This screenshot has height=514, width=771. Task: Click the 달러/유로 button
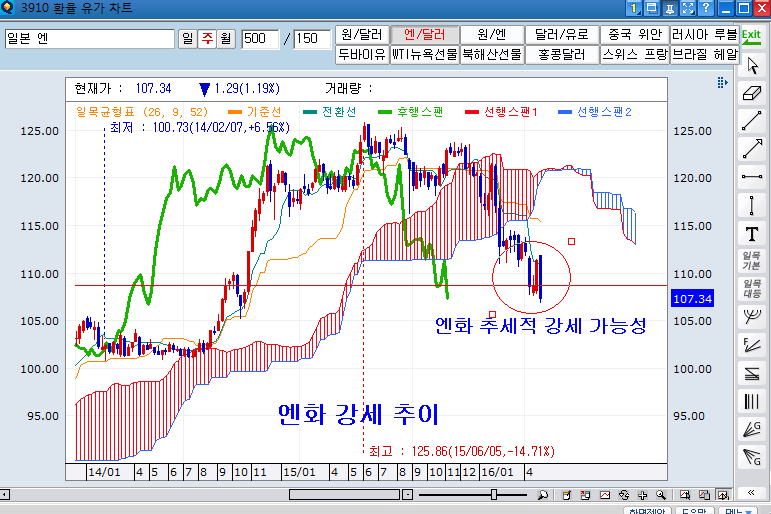click(x=561, y=35)
